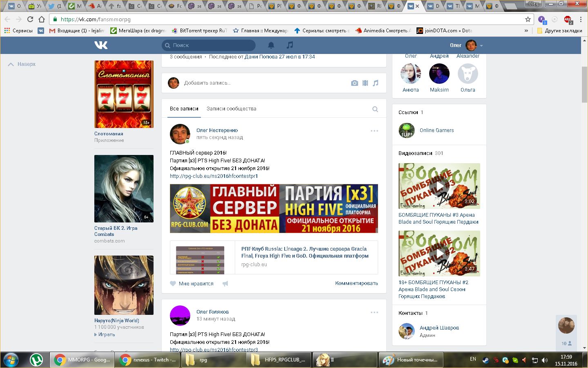Search wall posts with magnifier icon

(x=375, y=109)
